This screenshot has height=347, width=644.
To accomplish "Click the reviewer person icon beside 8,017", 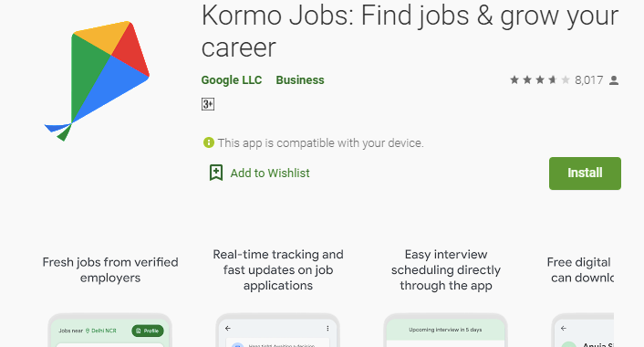I will [614, 80].
